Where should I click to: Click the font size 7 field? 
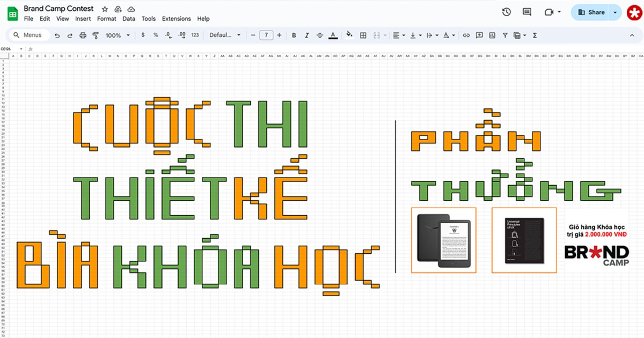pyautogui.click(x=266, y=35)
